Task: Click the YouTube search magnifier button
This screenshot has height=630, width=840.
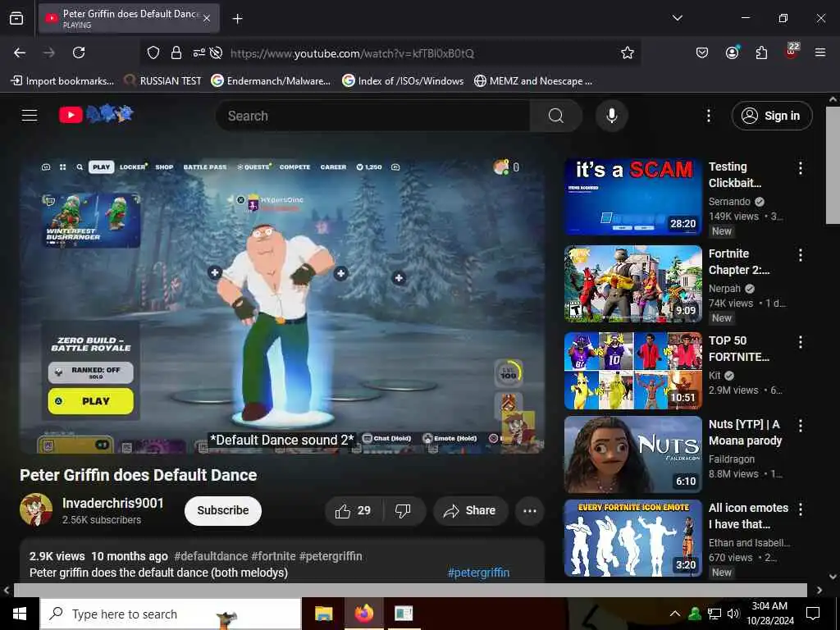Action: click(556, 116)
